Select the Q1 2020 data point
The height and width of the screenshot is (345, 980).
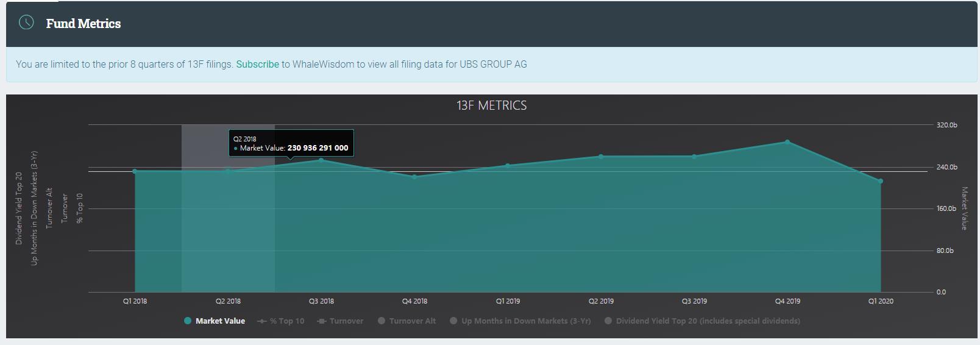click(x=881, y=181)
